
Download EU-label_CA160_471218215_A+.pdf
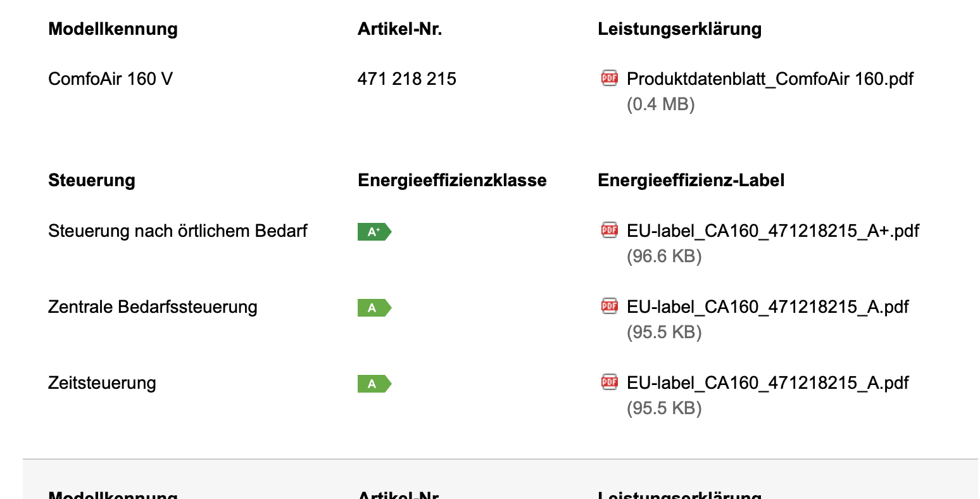[772, 231]
